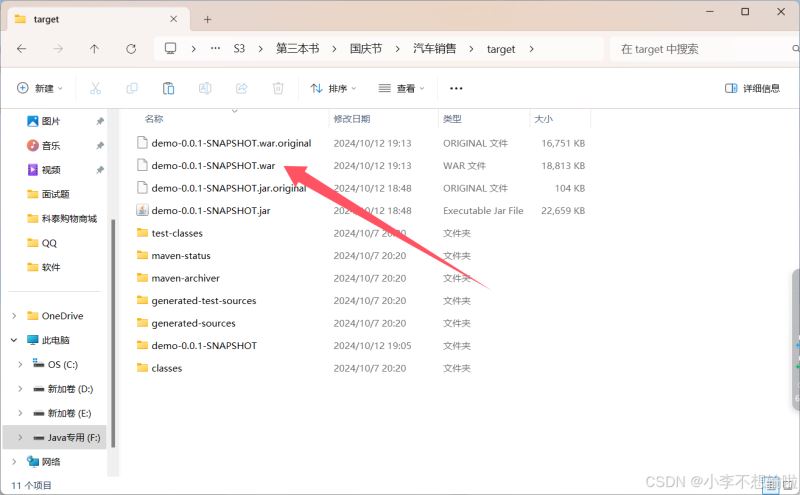The height and width of the screenshot is (495, 800).
Task: Toggle the 详细信息 details pane
Action: pyautogui.click(x=753, y=88)
